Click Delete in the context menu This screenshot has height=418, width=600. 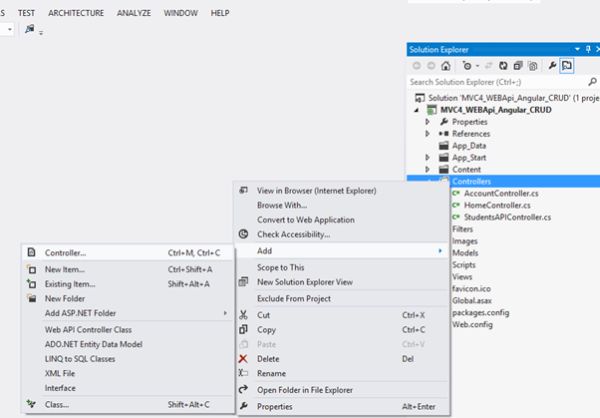coord(267,359)
